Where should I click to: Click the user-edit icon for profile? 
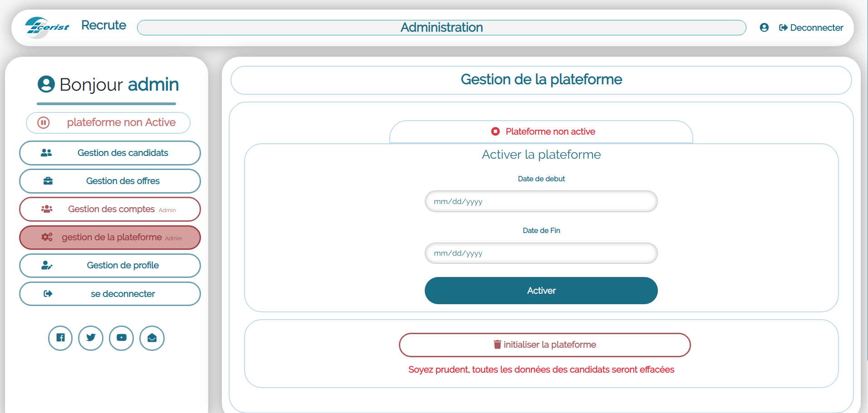pyautogui.click(x=47, y=265)
